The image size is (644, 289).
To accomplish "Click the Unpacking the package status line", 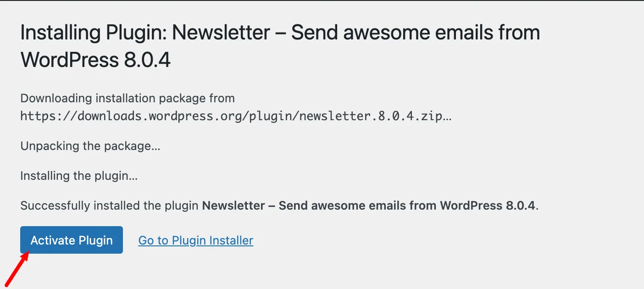I will tap(90, 146).
